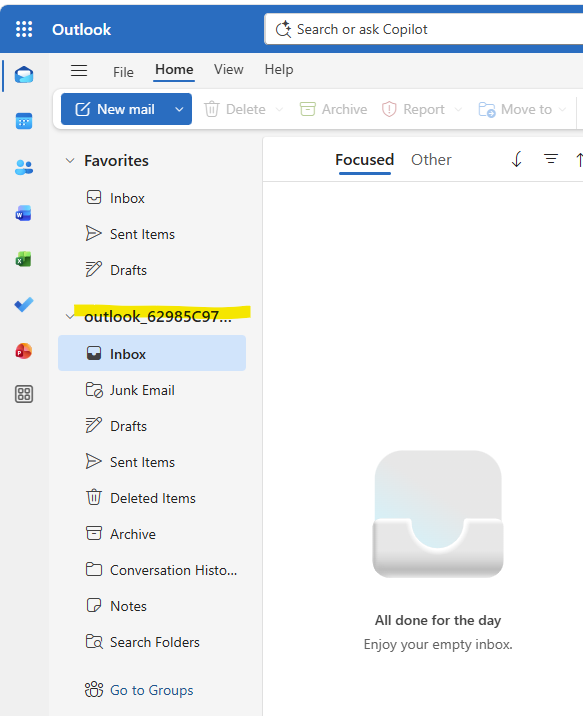Click the New mail button
Image resolution: width=583 pixels, height=716 pixels.
click(116, 109)
